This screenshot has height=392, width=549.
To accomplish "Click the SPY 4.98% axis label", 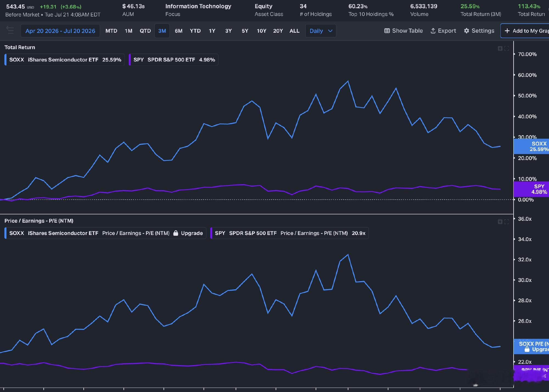I will click(x=531, y=189).
